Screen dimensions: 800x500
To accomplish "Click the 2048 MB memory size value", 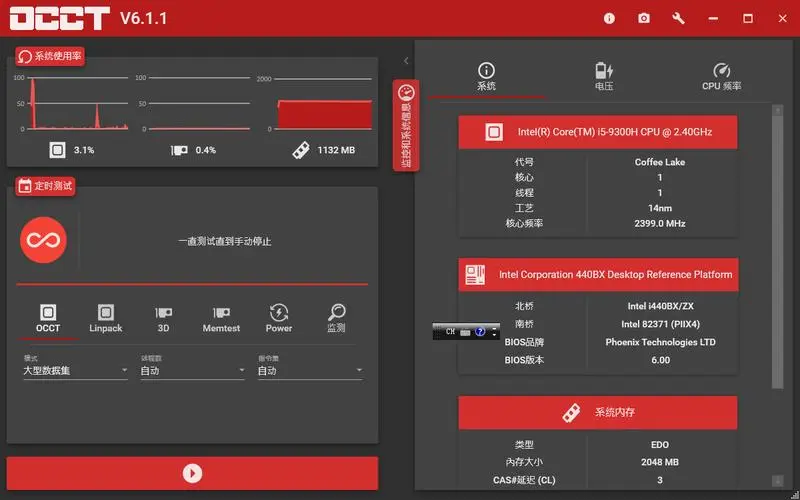I will coord(660,462).
